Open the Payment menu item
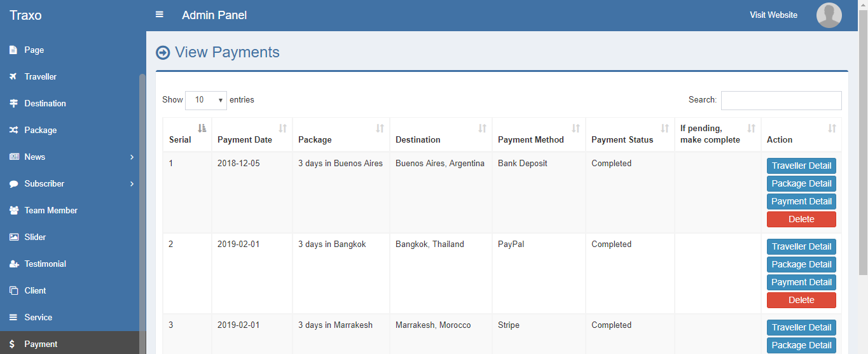Image resolution: width=868 pixels, height=354 pixels. tap(41, 344)
